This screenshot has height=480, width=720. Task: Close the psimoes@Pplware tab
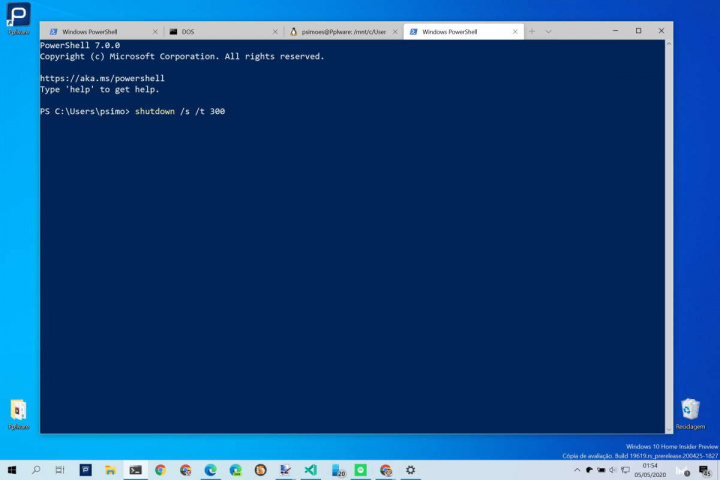point(395,32)
